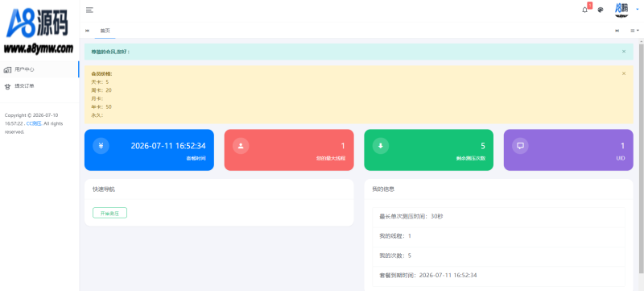Click the download arrow icon on the green card
This screenshot has height=291, width=644.
(x=380, y=145)
